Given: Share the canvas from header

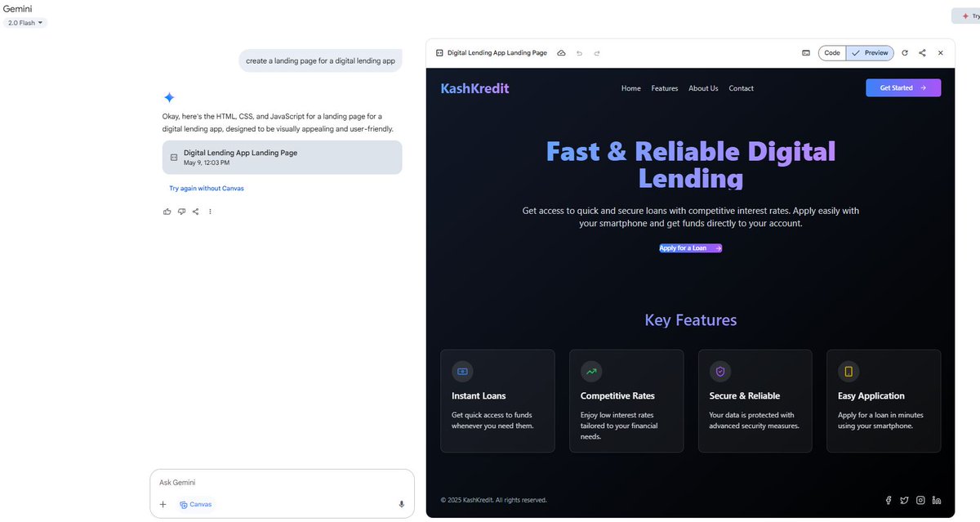Looking at the screenshot, I should (922, 53).
